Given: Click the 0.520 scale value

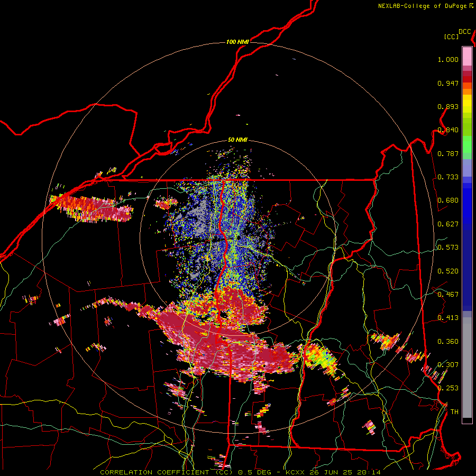Looking at the screenshot, I should [448, 271].
